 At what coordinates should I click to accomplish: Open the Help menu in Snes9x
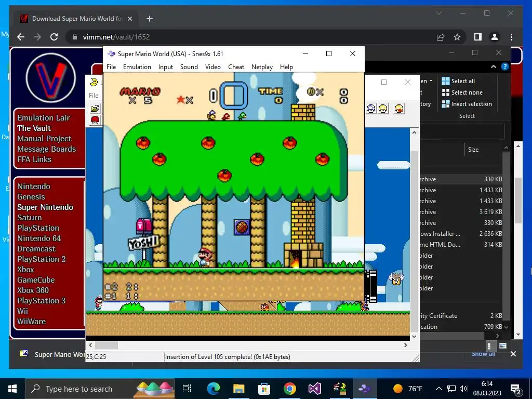(286, 67)
